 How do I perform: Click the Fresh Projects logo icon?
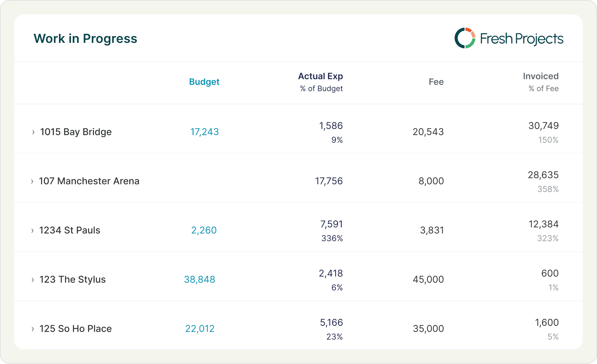(x=465, y=38)
